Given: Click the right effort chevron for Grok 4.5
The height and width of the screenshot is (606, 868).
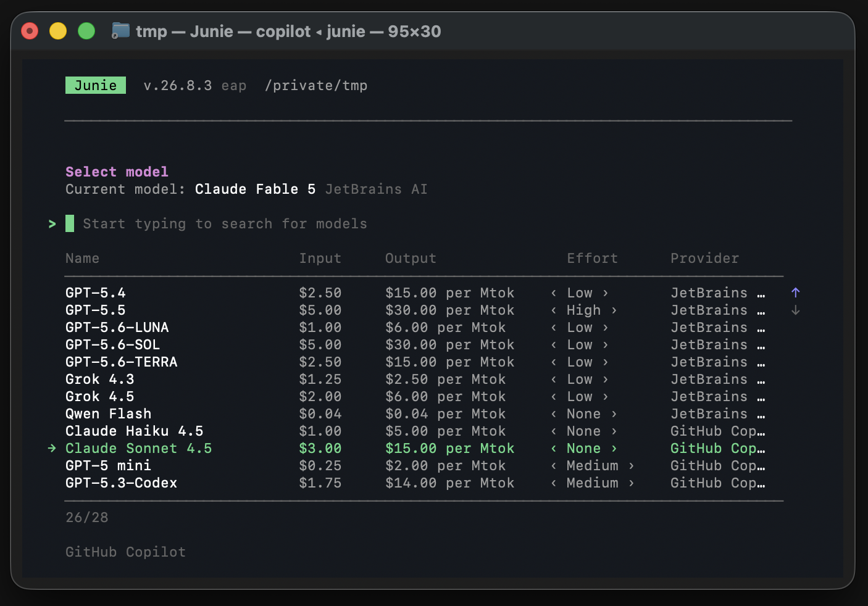Looking at the screenshot, I should click(606, 397).
